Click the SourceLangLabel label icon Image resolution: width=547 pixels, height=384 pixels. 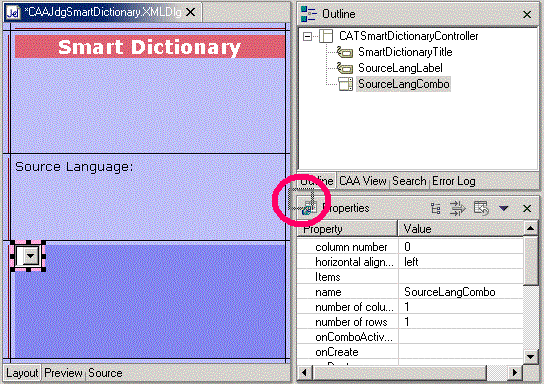(x=345, y=68)
